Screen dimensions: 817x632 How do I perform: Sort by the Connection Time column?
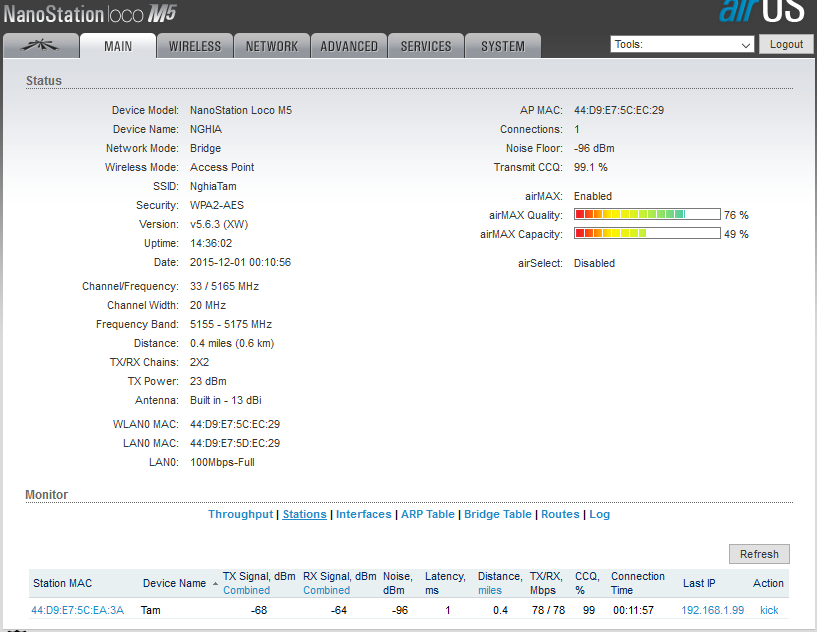pyautogui.click(x=638, y=584)
